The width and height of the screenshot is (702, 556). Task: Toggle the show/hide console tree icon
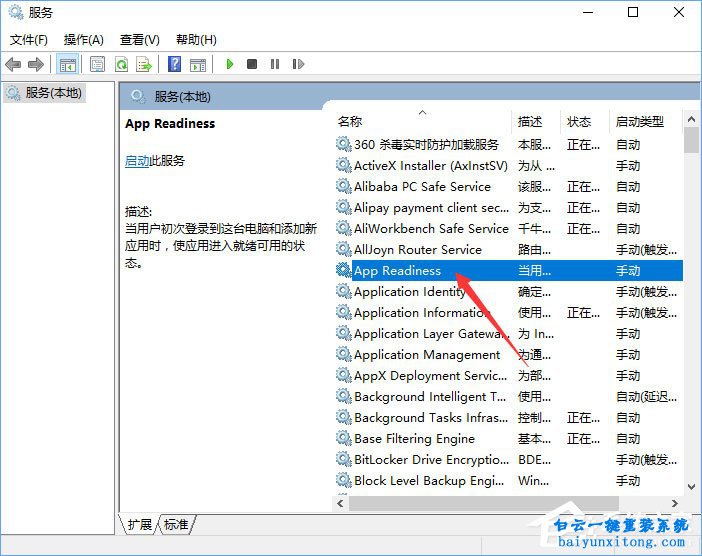(68, 64)
